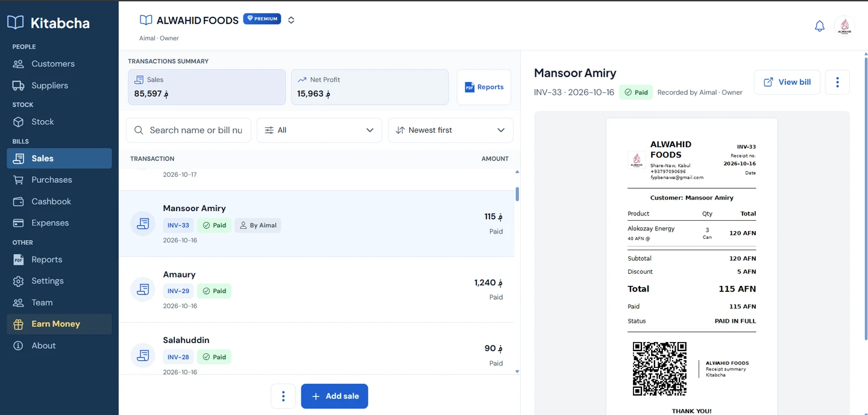
Task: Click the Reports PDF button in summary
Action: [x=484, y=87]
